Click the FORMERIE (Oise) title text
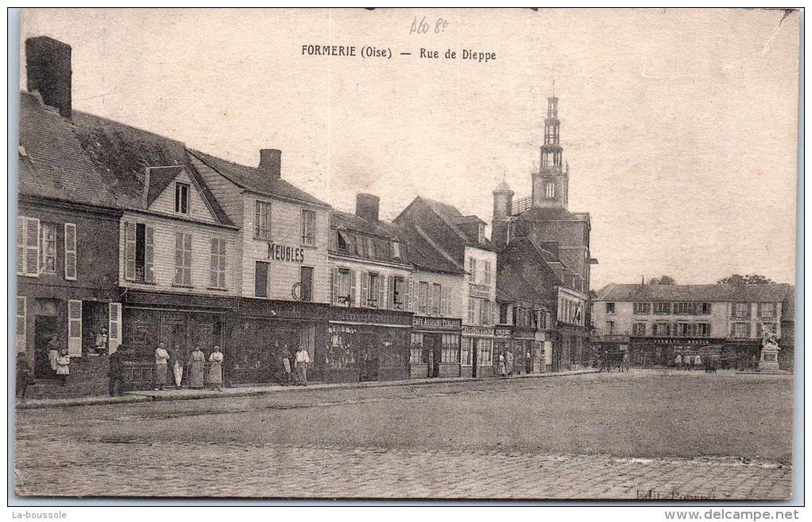Image resolution: width=812 pixels, height=522 pixels. point(346,52)
